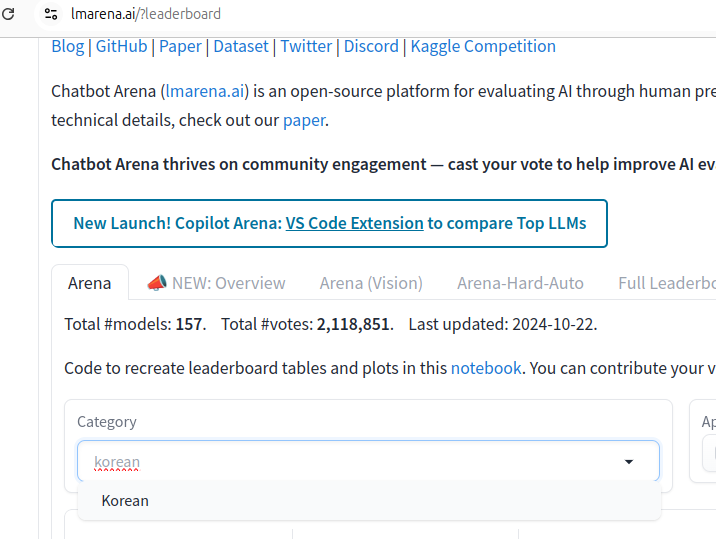The image size is (716, 539).
Task: Open the VS Code Extension link
Action: tap(354, 223)
